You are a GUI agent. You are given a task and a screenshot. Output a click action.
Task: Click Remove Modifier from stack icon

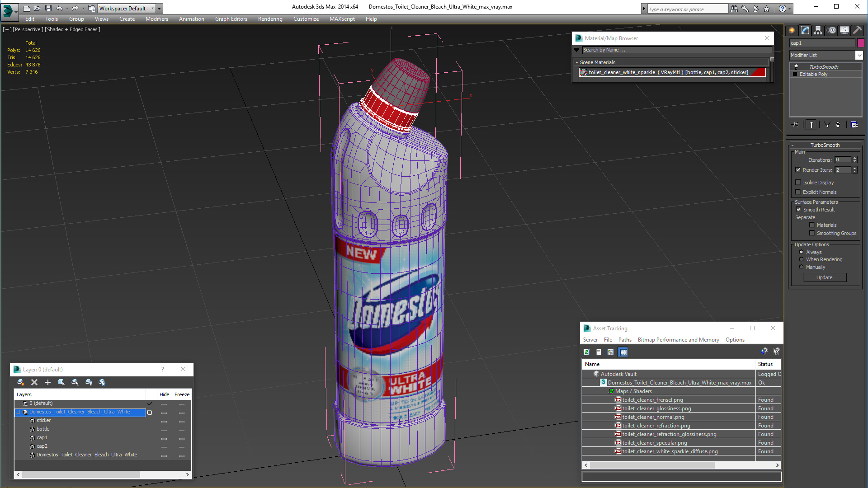click(838, 125)
